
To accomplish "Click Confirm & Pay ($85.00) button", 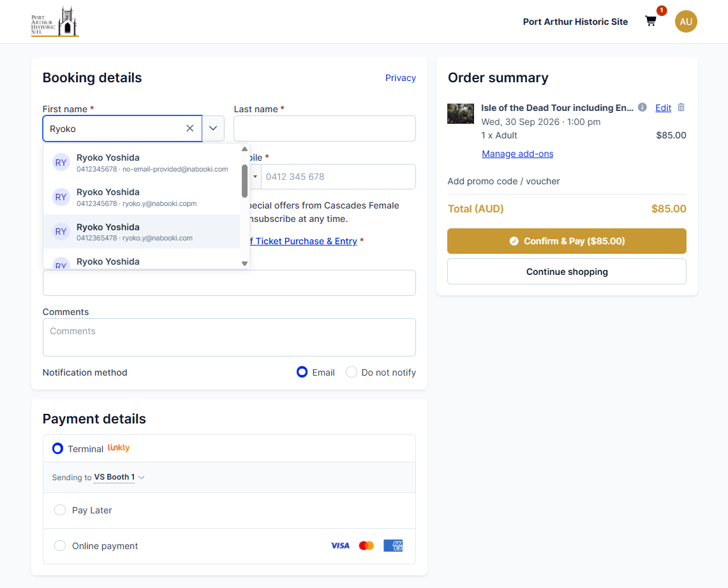I will tap(567, 241).
